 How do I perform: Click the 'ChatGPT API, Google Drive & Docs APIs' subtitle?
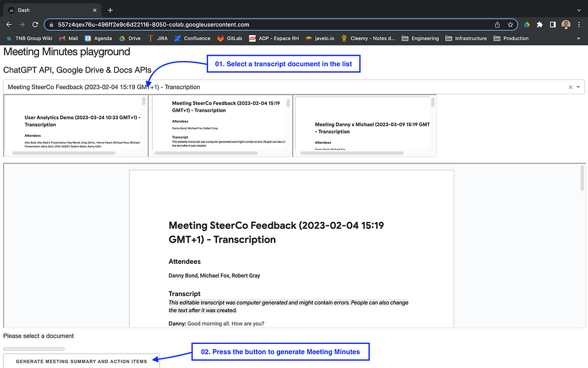tap(78, 70)
